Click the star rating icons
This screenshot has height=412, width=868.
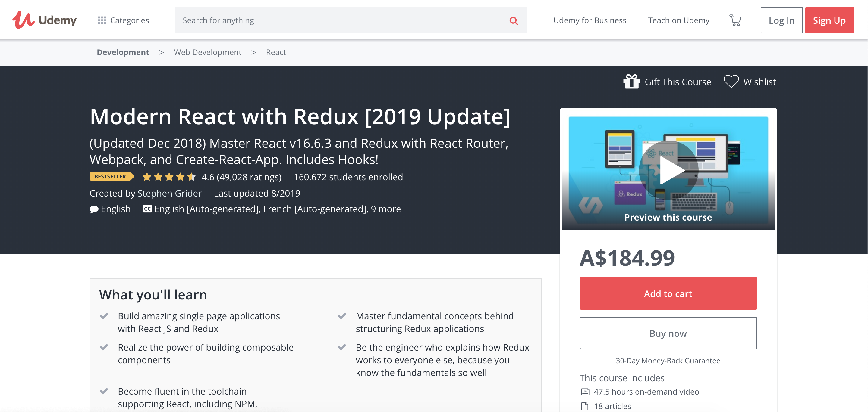(169, 177)
